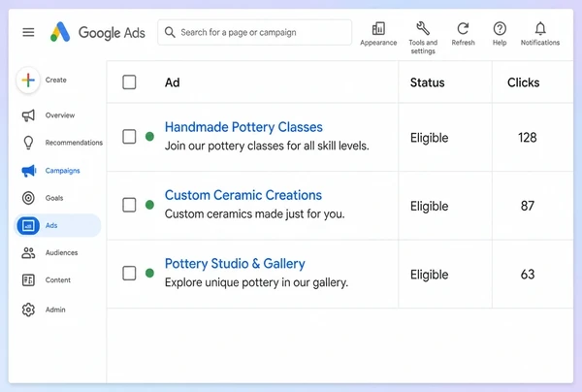Click green status dot for Custom Ceramic Creations

pos(149,205)
